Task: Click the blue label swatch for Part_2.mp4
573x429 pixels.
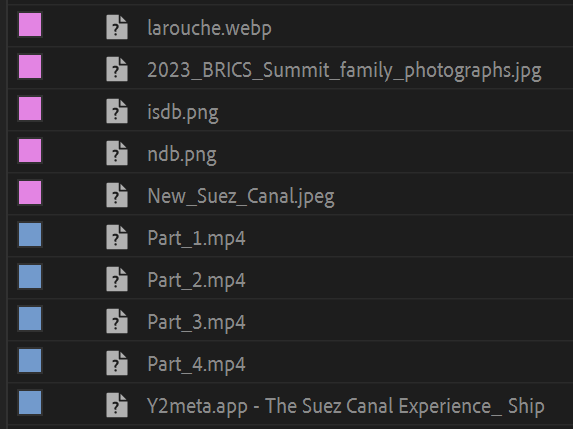Action: tap(30, 277)
